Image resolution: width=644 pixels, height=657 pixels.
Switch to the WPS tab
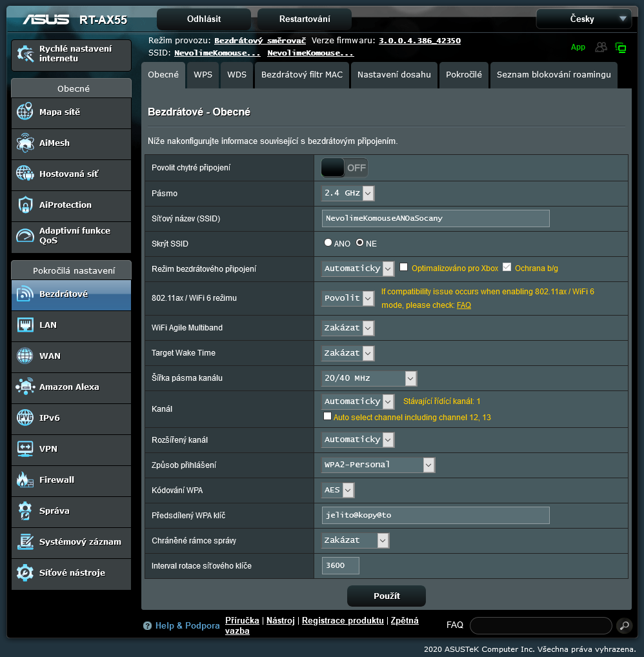coord(203,75)
